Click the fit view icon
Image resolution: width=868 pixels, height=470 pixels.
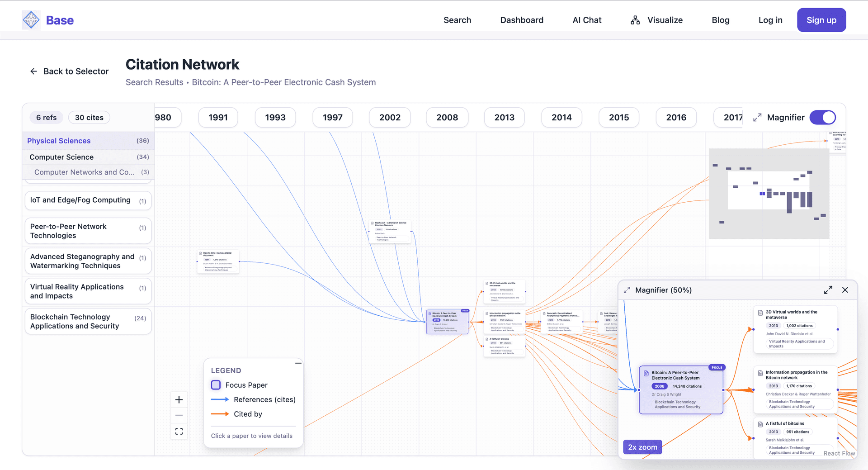coord(179,431)
